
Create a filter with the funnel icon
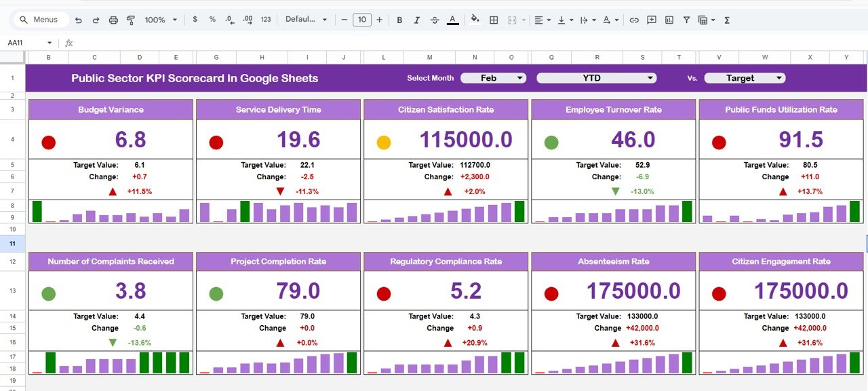coord(686,20)
